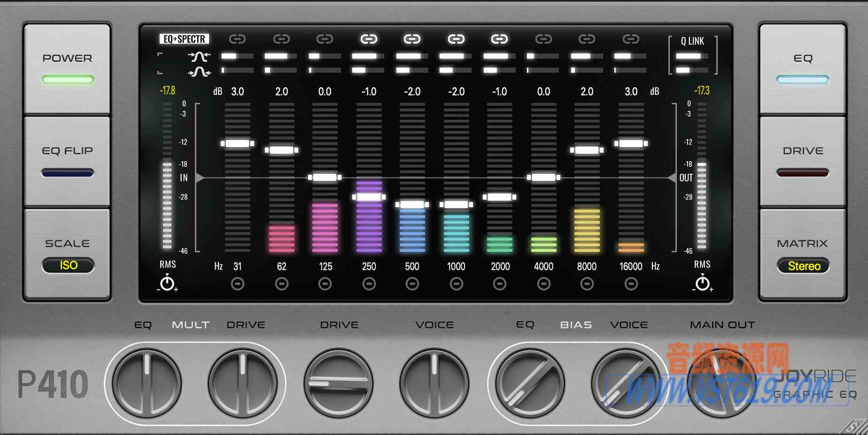Activate the DRIVE button on the right
Image resolution: width=868 pixels, height=435 pixels.
click(803, 173)
